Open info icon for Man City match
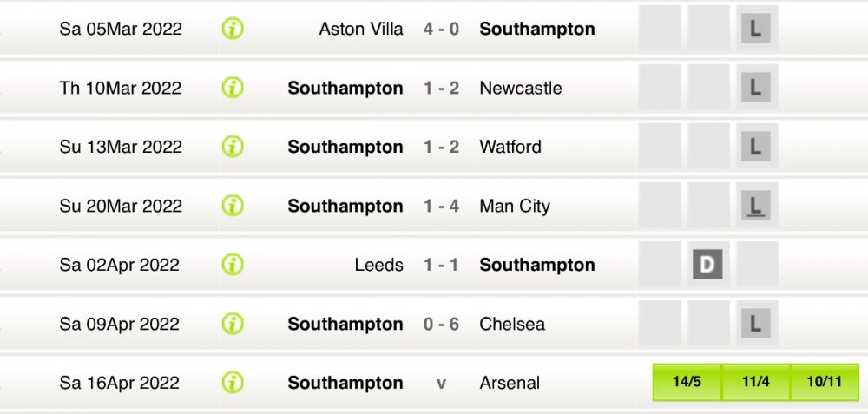 tap(233, 206)
